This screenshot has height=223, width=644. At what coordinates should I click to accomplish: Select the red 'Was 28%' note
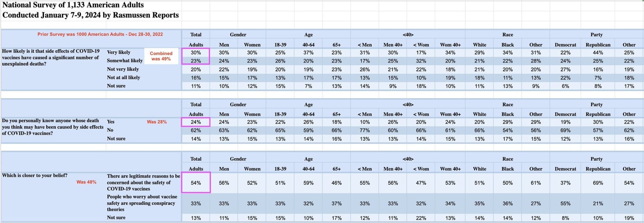[x=157, y=122]
